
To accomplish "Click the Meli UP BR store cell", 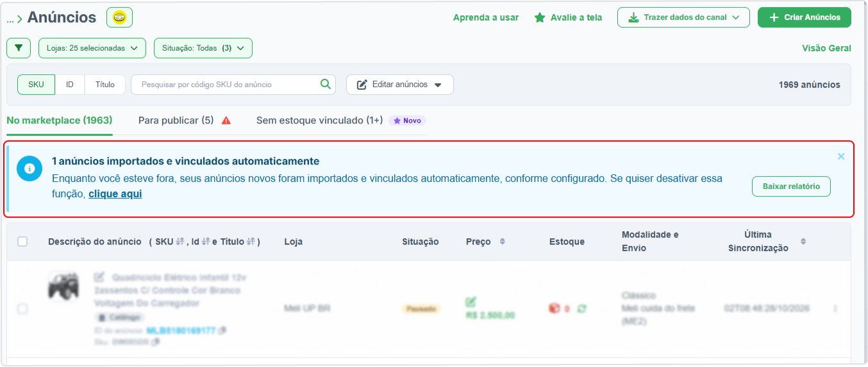I will tap(307, 309).
